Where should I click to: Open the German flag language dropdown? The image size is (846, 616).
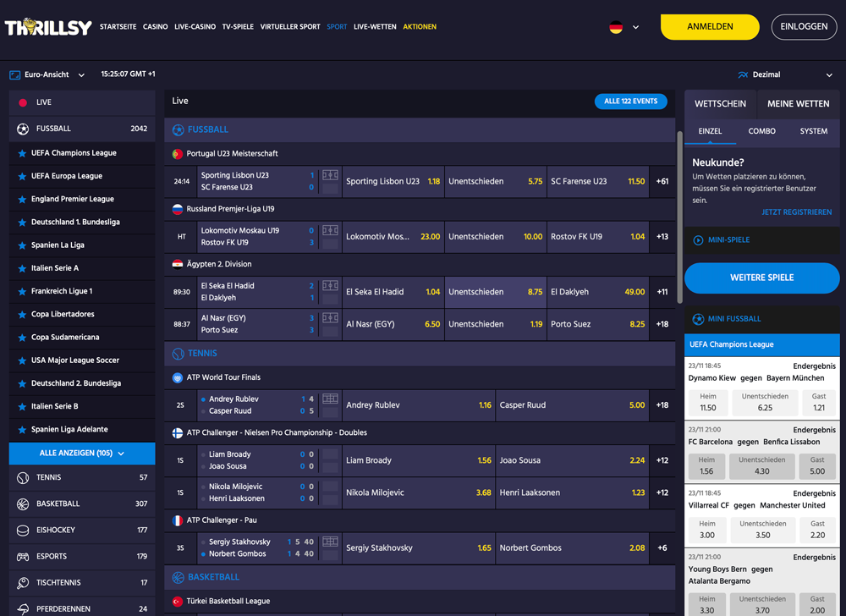(624, 27)
